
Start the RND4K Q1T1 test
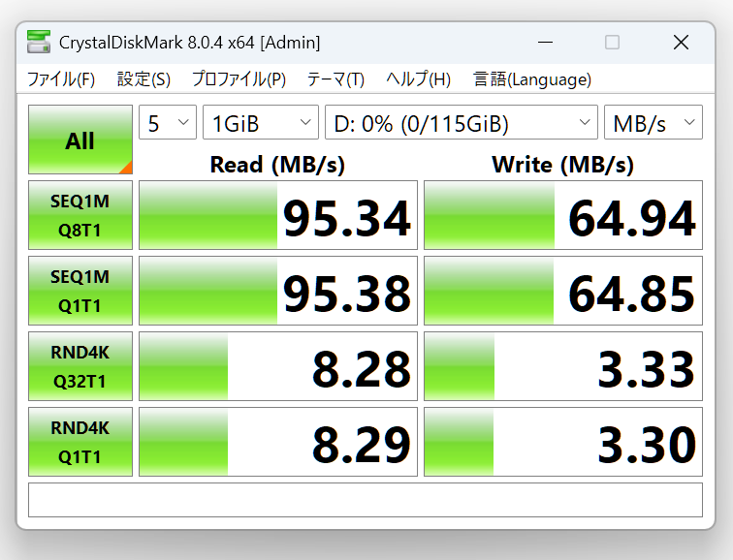80,442
